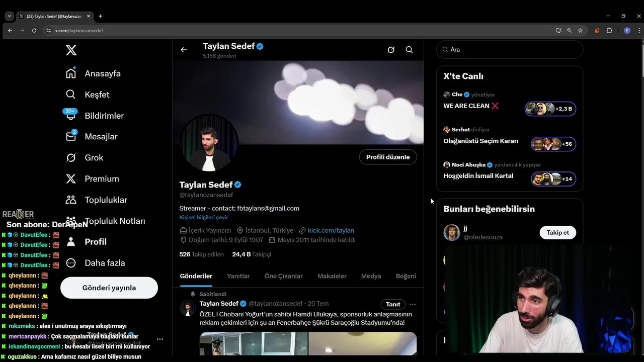This screenshot has height=362, width=644.
Task: Reload the page in browser
Action: pos(34,31)
